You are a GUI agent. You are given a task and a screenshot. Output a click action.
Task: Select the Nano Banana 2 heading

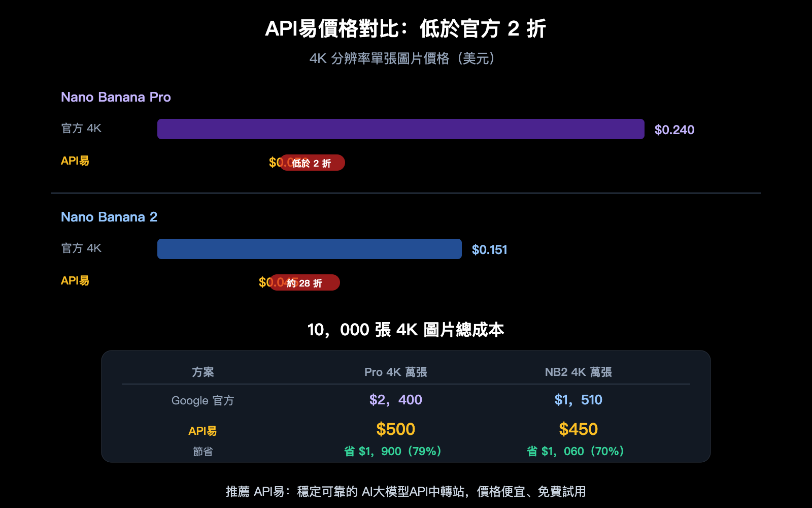pos(109,217)
